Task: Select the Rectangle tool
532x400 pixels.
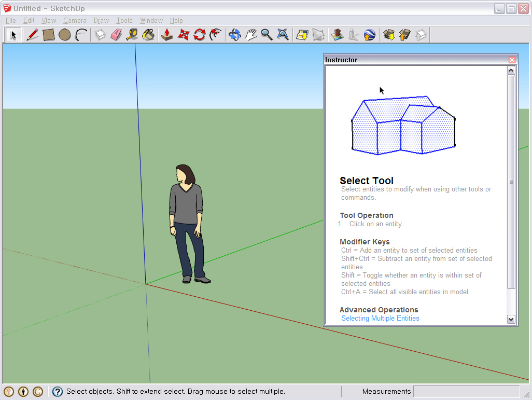Action: point(49,35)
